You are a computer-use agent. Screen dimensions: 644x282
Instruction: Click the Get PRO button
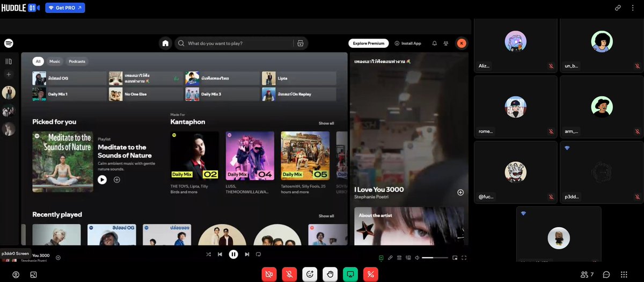point(65,8)
